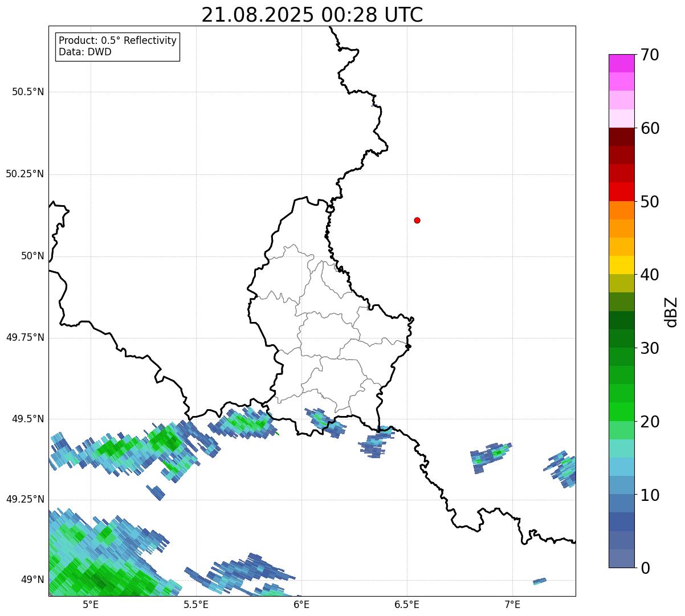The height and width of the screenshot is (616, 685).
Task: Click the yellow swatch just above 40
Action: (x=621, y=265)
